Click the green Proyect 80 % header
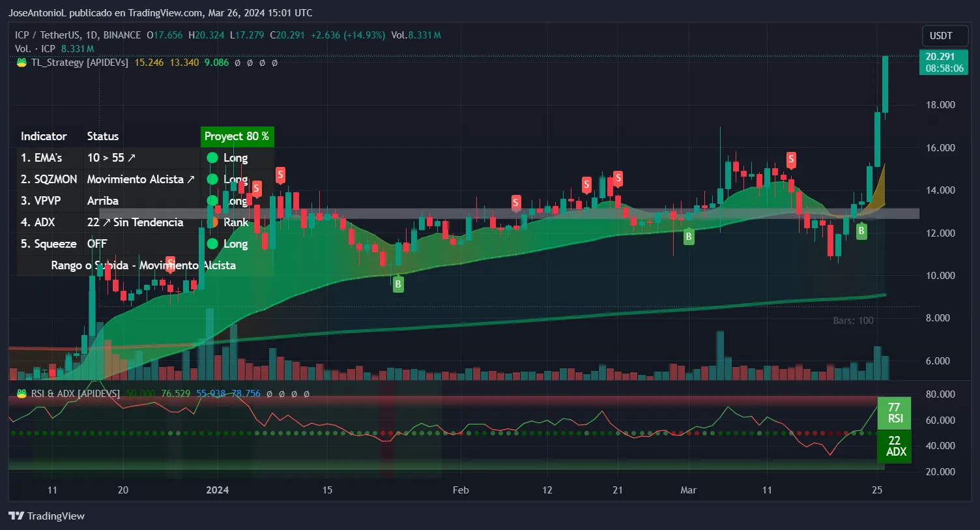980x530 pixels. coord(237,136)
